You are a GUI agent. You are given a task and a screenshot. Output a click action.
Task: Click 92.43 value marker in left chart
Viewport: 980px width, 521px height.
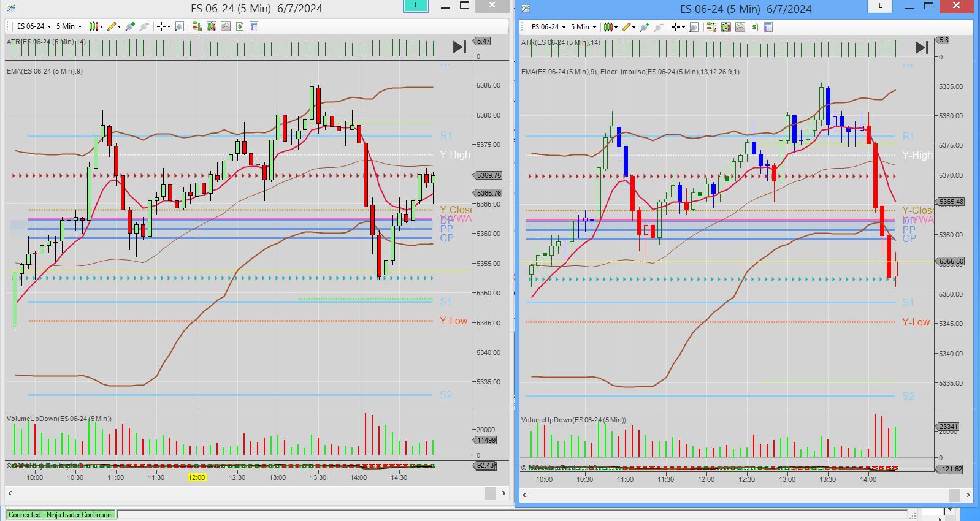pyautogui.click(x=485, y=465)
